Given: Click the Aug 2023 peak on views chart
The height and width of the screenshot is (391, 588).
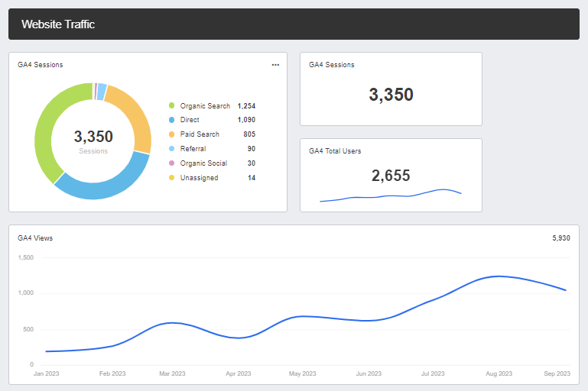Looking at the screenshot, I should 499,276.
